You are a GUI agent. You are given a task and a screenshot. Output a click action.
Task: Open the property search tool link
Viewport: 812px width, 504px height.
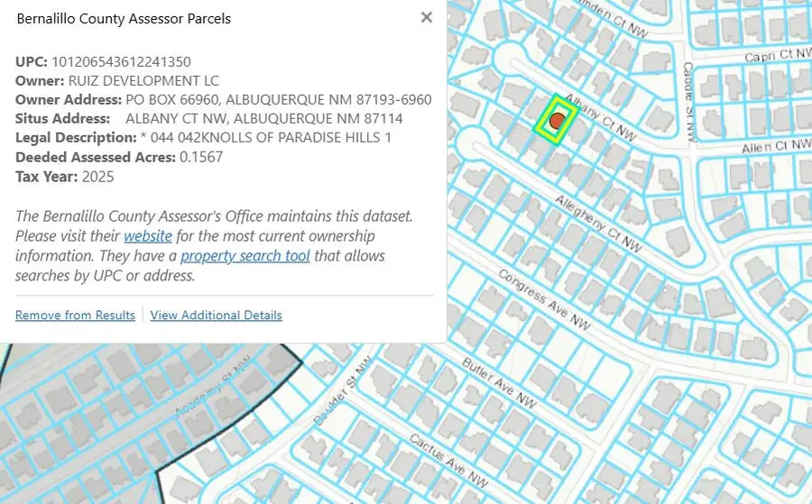pyautogui.click(x=245, y=256)
